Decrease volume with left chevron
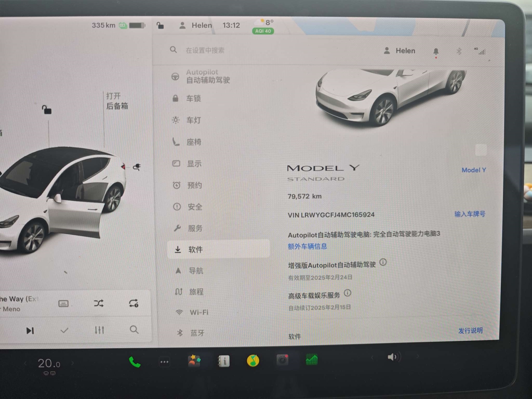532x399 pixels. (x=372, y=357)
